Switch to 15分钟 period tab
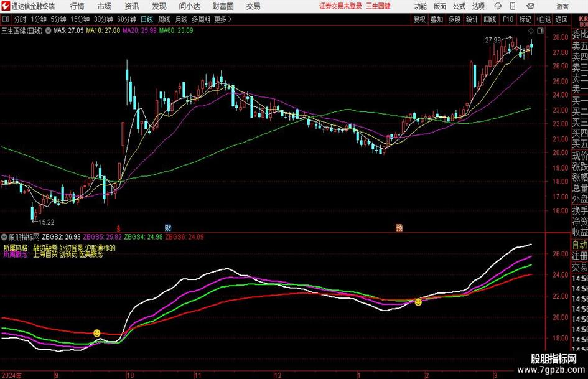The height and width of the screenshot is (379, 588). [x=80, y=19]
